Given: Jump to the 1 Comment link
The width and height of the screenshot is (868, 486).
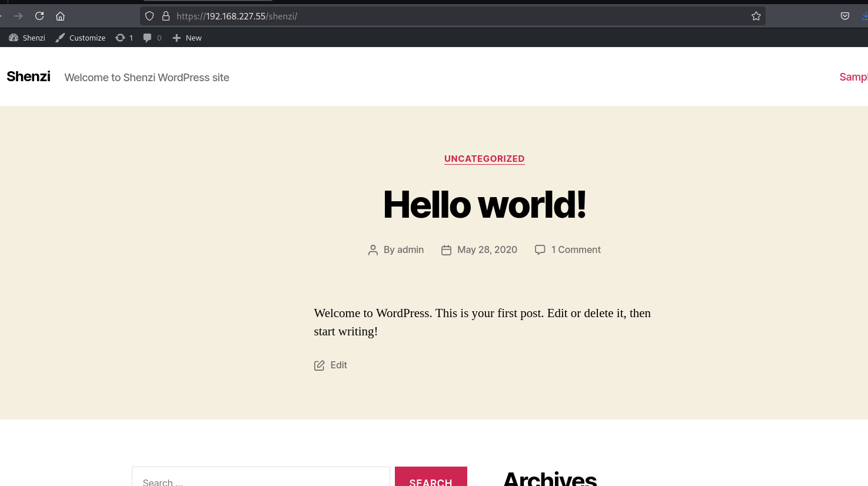Looking at the screenshot, I should click(x=576, y=249).
